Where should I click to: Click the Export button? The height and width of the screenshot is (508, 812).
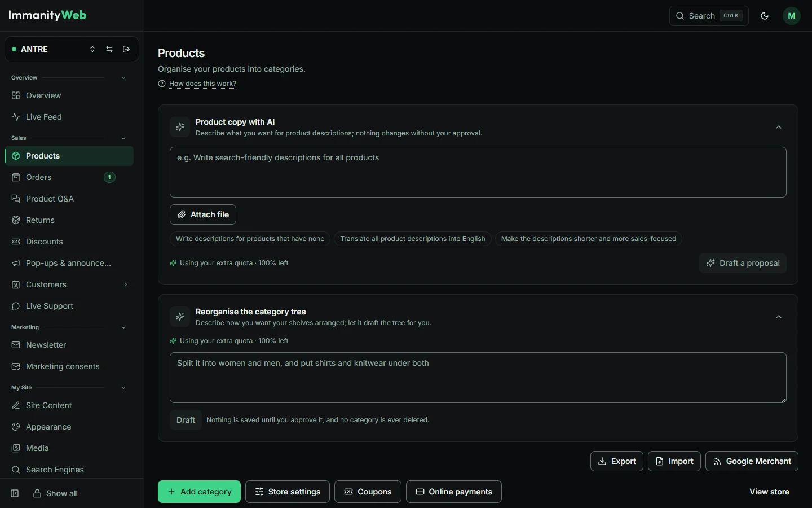[617, 461]
